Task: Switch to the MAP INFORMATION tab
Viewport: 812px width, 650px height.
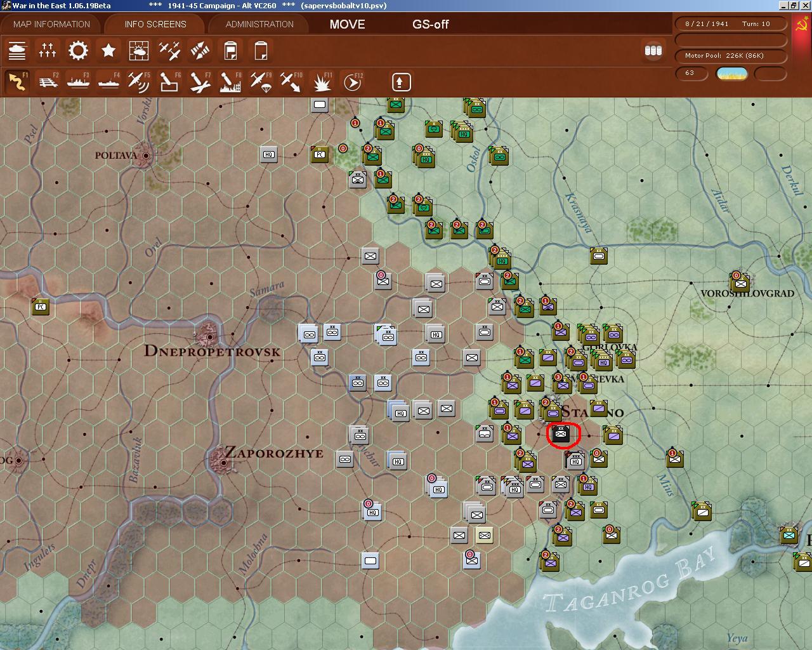Action: (51, 24)
